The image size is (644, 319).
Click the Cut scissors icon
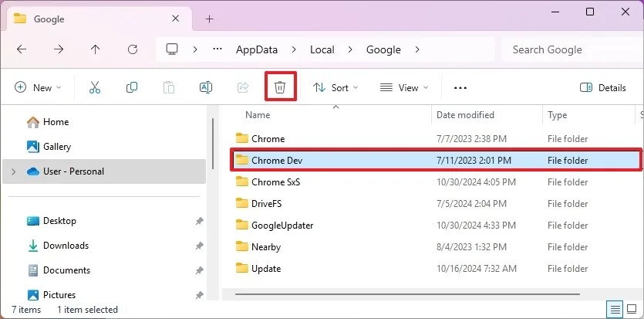(x=95, y=87)
